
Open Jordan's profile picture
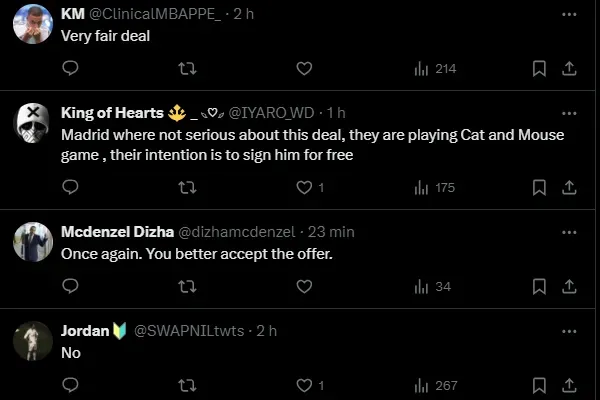click(32, 340)
